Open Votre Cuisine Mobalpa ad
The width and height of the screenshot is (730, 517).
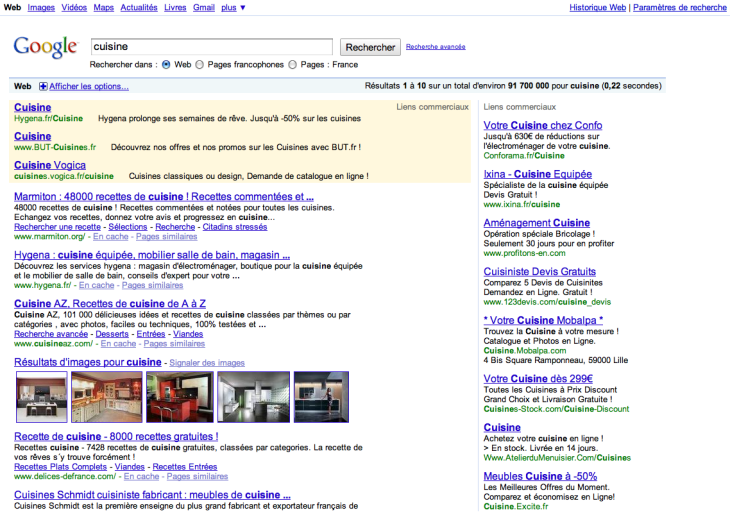point(543,320)
